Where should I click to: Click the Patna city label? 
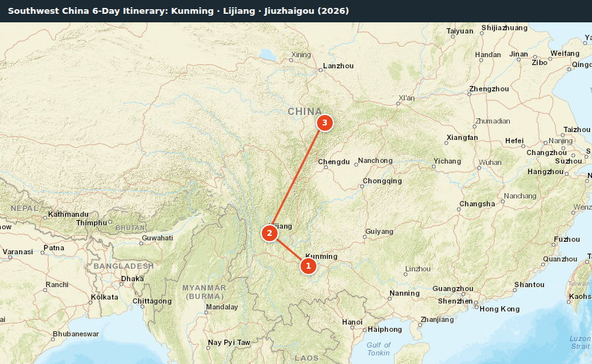point(54,248)
